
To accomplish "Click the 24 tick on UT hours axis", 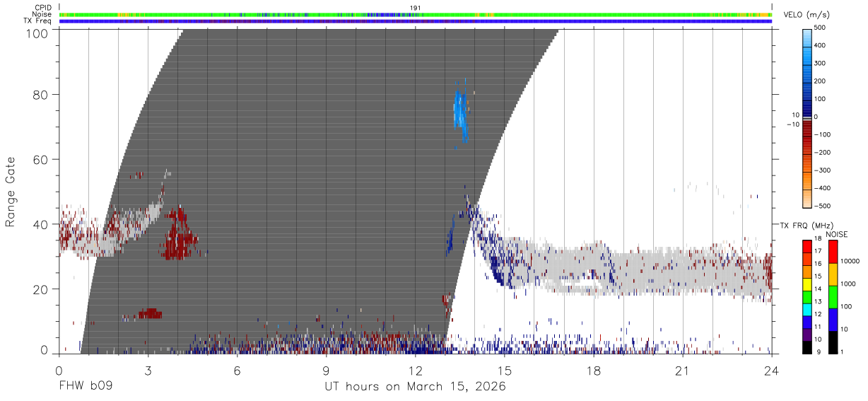I will coord(772,370).
